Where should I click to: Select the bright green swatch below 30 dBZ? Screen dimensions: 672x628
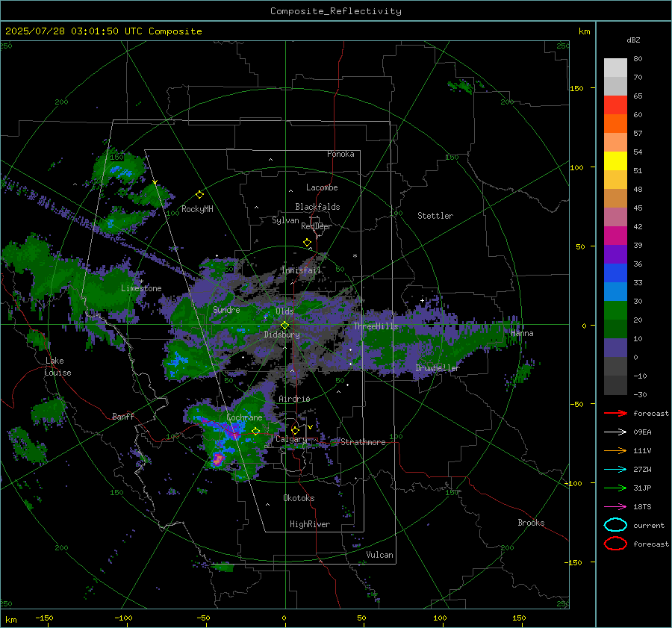[x=615, y=311]
